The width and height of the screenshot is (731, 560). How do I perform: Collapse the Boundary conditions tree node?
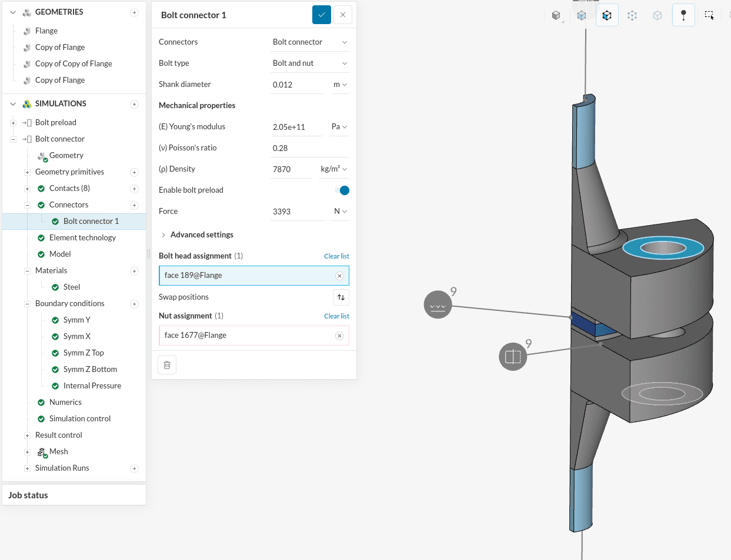point(27,304)
